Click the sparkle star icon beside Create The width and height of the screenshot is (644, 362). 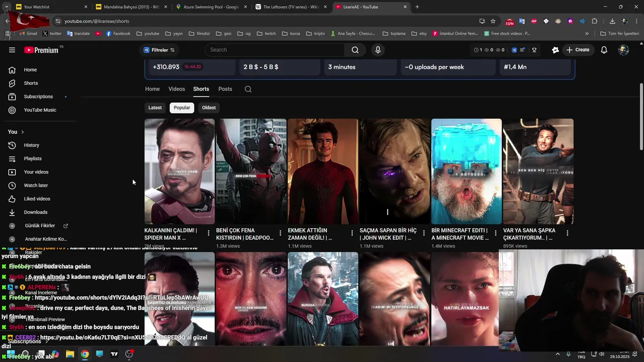coord(555,50)
